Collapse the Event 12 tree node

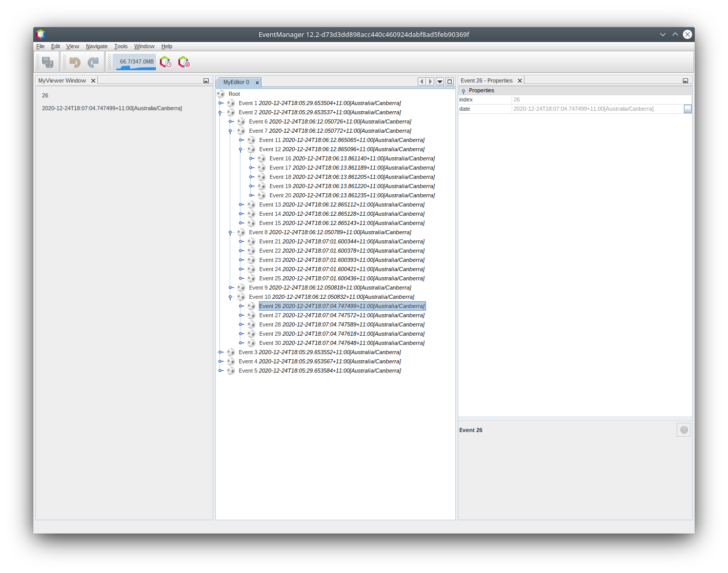[x=240, y=150]
